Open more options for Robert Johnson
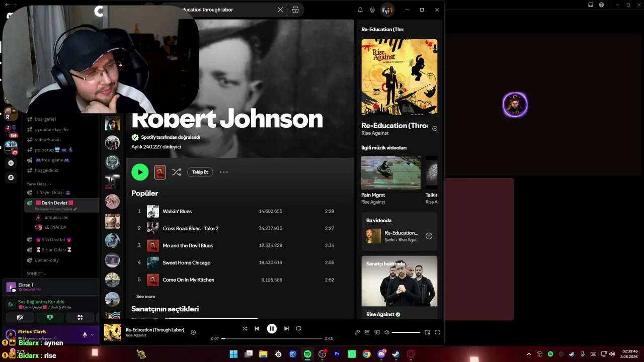Image resolution: width=644 pixels, height=362 pixels. (224, 172)
